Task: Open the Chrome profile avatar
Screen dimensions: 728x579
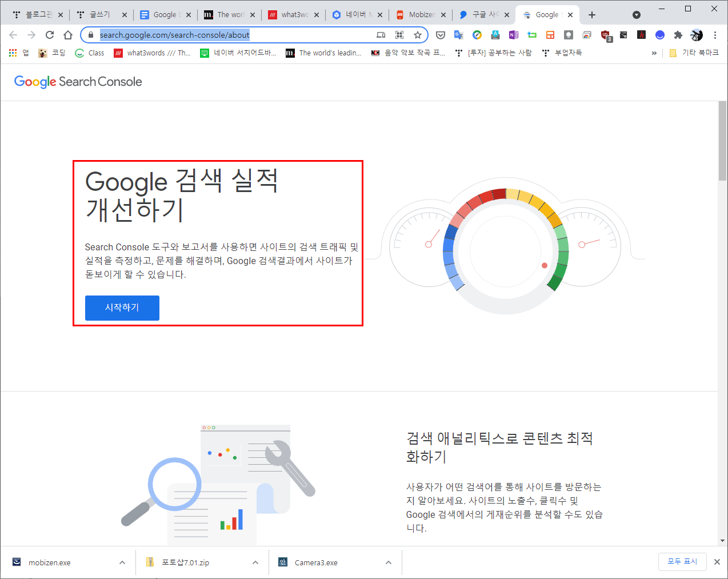Action: click(x=697, y=35)
